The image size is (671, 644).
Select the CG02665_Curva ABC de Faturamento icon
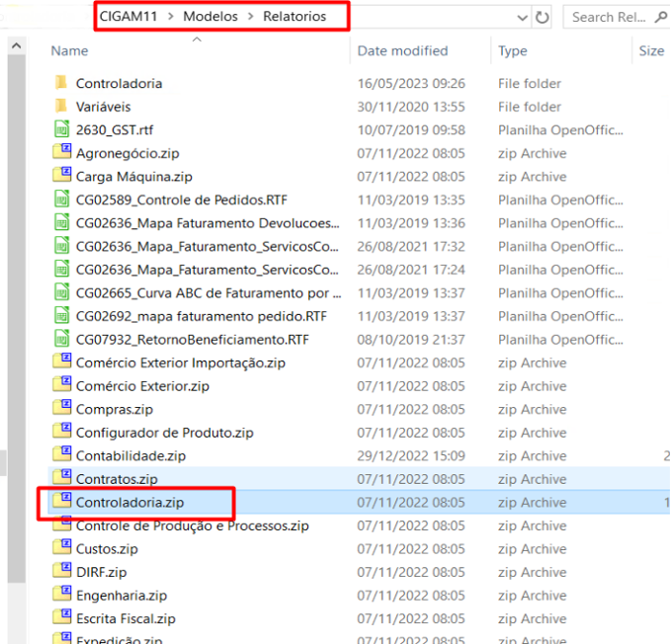pyautogui.click(x=62, y=292)
